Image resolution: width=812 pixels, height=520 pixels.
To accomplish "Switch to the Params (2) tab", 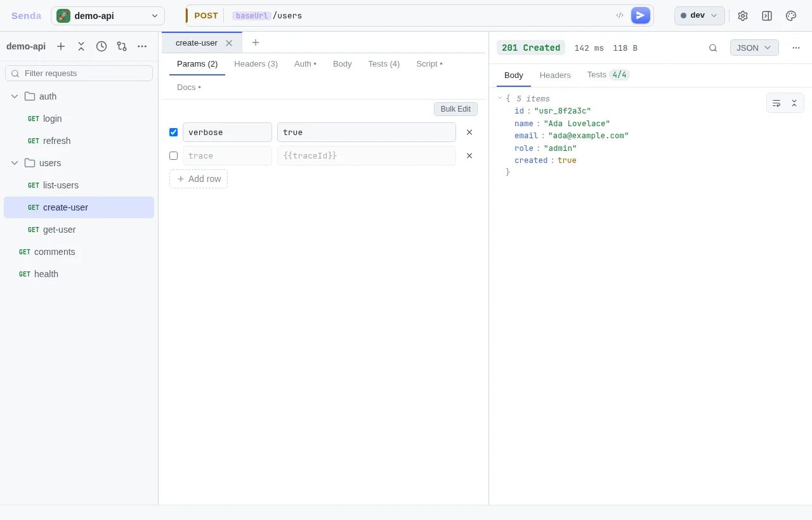I will pos(197,64).
